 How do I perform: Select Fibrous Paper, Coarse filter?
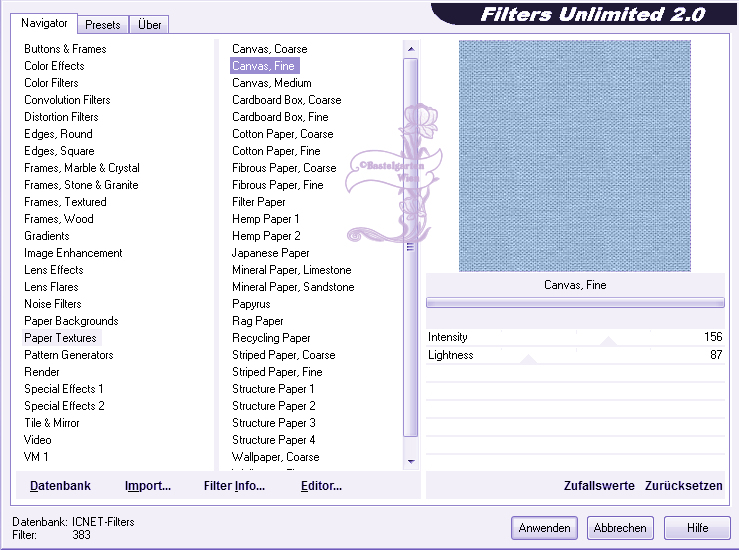[284, 168]
